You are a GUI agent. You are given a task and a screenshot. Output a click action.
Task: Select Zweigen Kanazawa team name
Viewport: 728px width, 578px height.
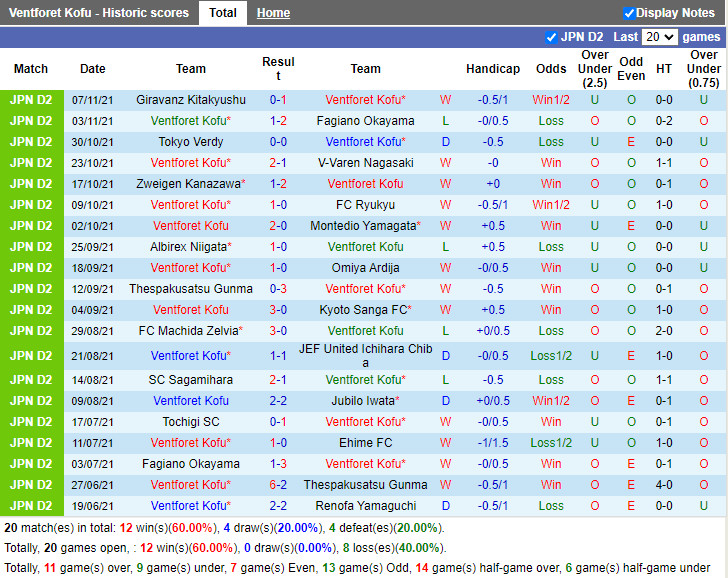click(x=187, y=184)
